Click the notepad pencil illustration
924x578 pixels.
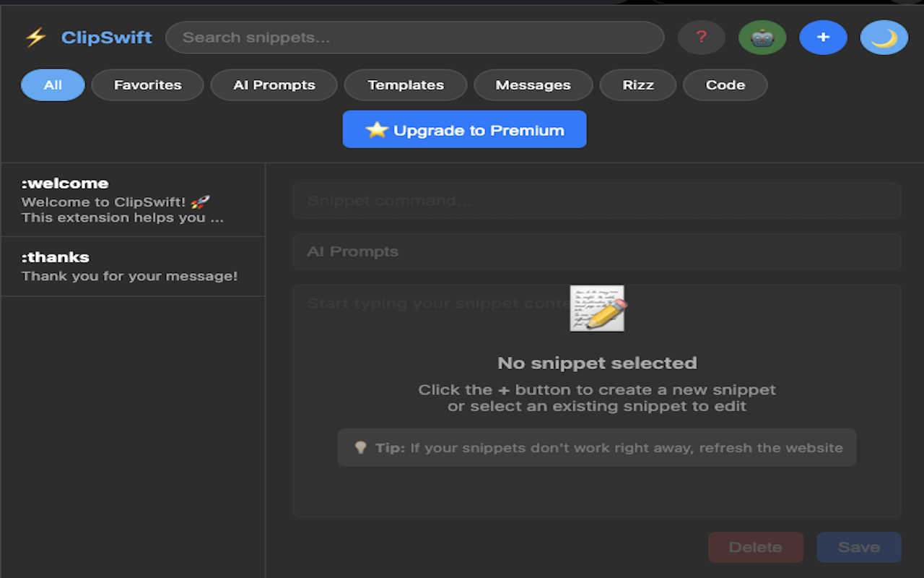tap(597, 309)
